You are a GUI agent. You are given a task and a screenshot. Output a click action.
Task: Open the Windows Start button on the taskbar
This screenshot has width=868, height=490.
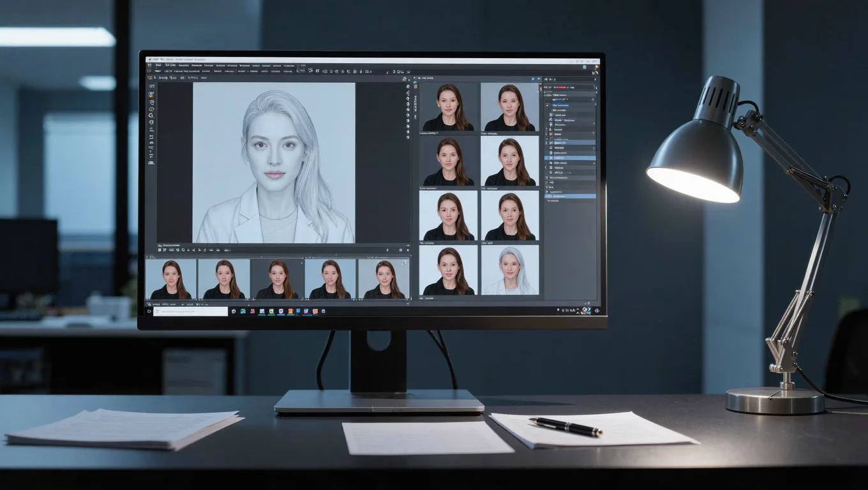pos(149,311)
